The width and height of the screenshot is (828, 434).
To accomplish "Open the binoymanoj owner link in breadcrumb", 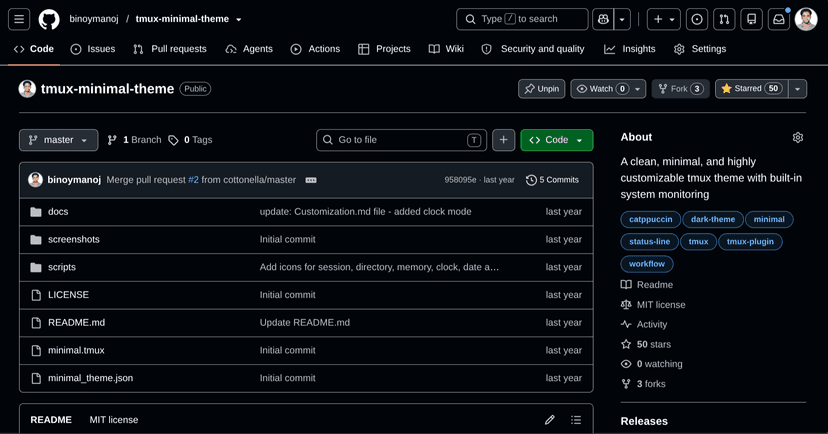I will pos(94,20).
